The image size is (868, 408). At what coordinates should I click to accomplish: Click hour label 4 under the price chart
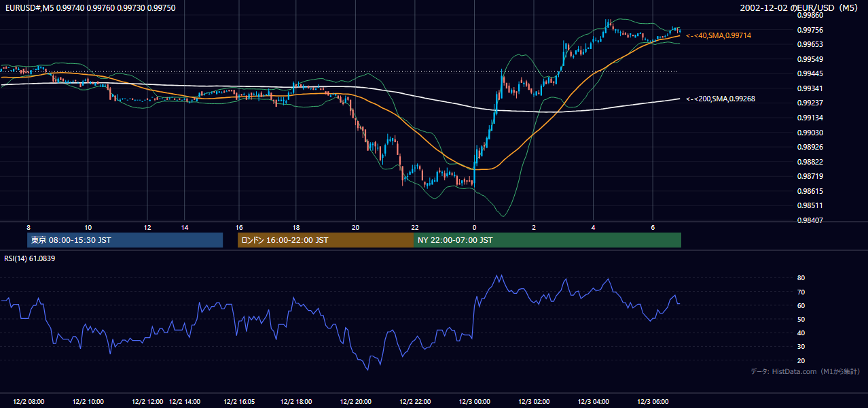point(593,227)
